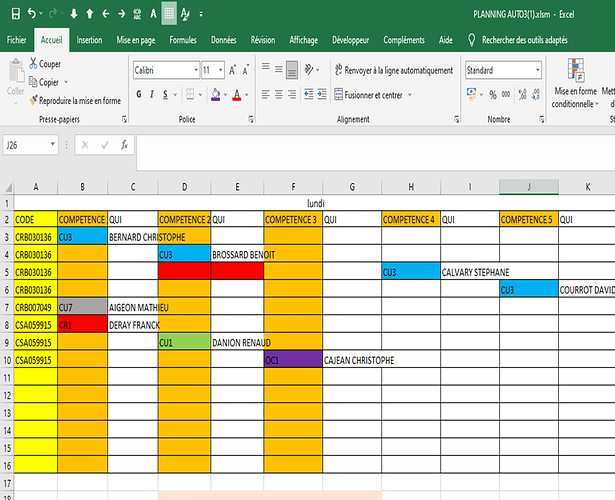Toggle Renvoyer à la ligne automatiquement
The image size is (615, 500).
pos(392,71)
